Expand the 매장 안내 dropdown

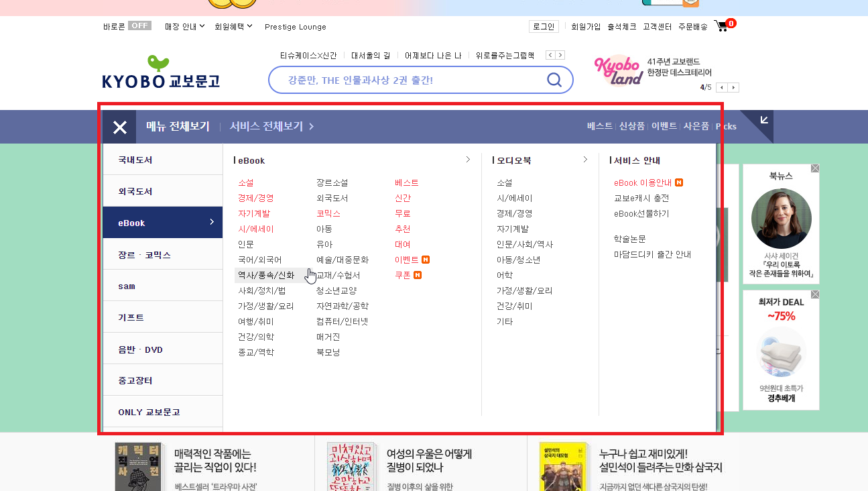click(x=184, y=27)
